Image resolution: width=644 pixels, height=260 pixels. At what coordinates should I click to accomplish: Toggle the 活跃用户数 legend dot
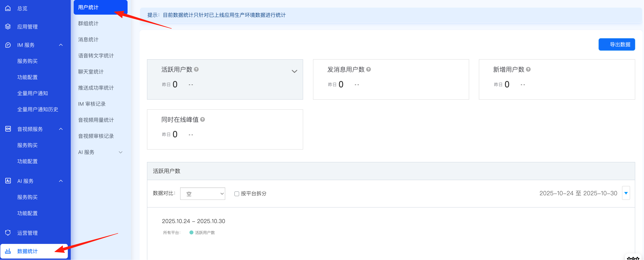pos(191,233)
